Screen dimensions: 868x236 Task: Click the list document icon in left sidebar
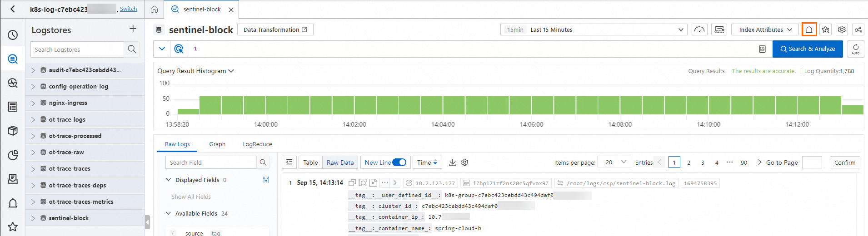point(13,107)
